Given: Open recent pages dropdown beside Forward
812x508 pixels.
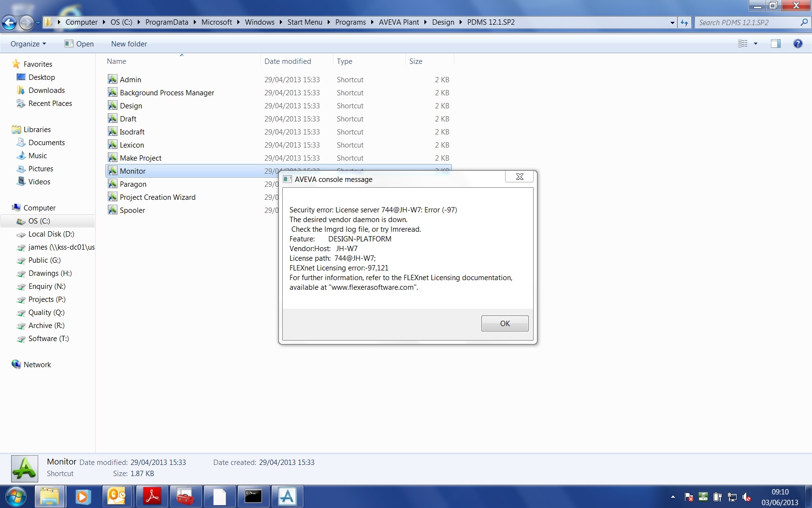Looking at the screenshot, I should tap(38, 22).
